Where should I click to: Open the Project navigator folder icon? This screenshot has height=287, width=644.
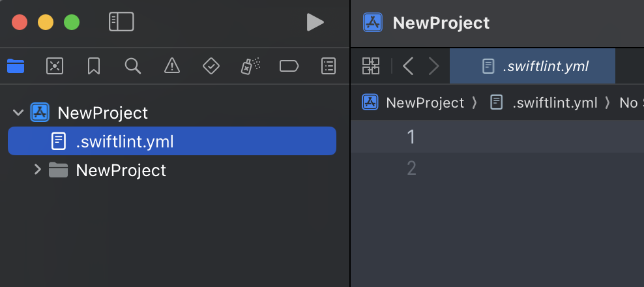click(x=16, y=65)
